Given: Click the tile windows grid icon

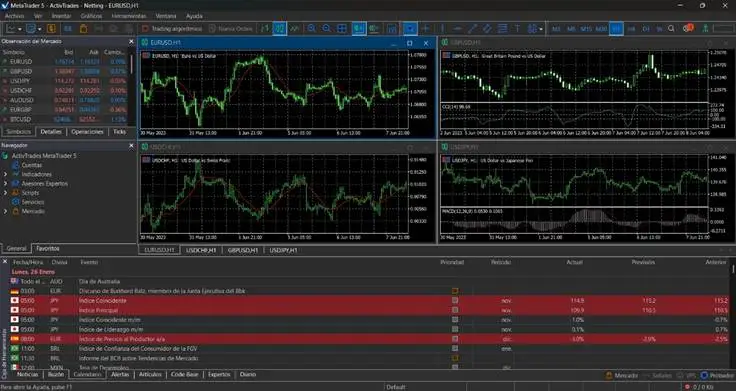Looking at the screenshot, I should click(342, 29).
